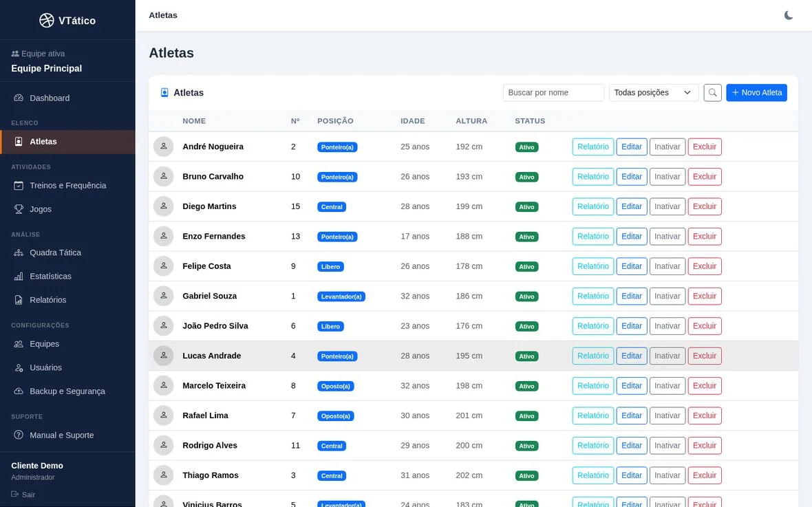Screen dimensions: 812x507
Task: Open the Todas posições dropdown
Action: [x=654, y=93]
